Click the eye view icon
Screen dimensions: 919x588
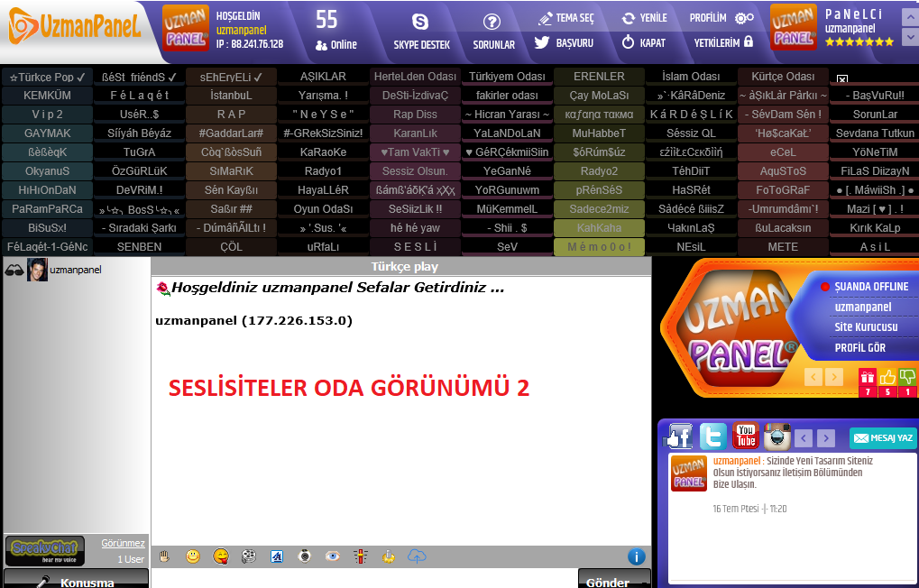[332, 556]
